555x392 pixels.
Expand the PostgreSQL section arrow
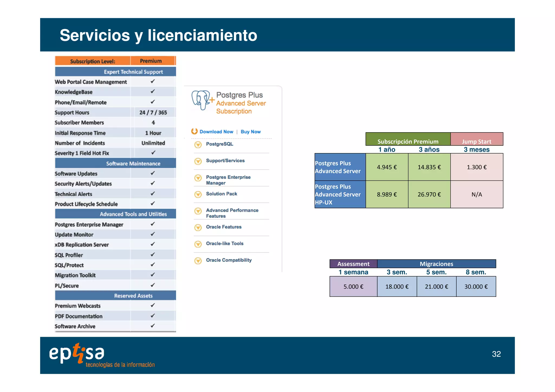198,145
